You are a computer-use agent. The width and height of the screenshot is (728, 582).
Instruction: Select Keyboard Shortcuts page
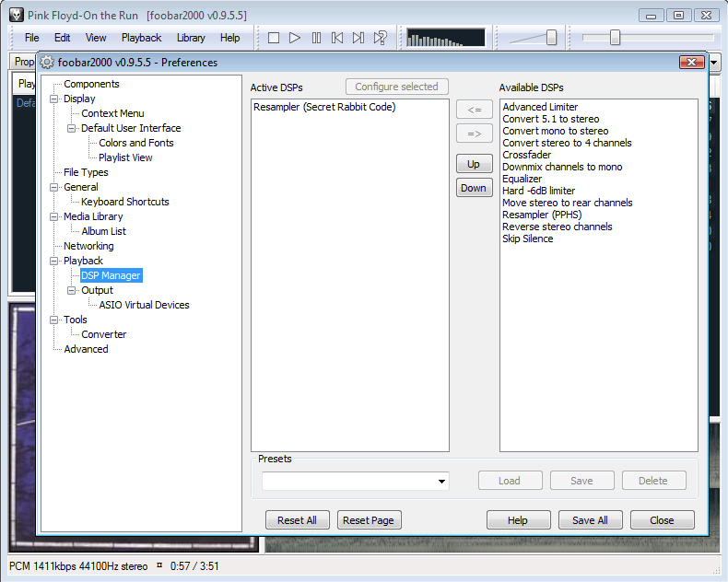tap(125, 202)
